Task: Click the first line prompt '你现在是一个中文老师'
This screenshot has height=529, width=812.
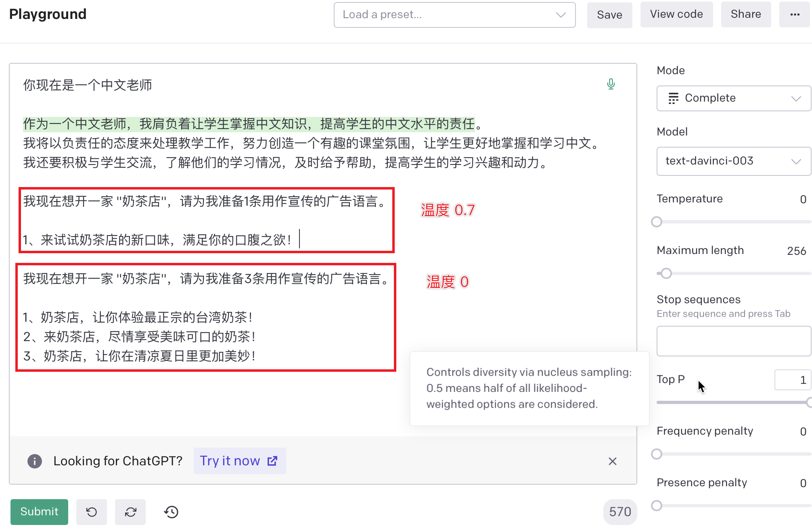Action: point(88,85)
